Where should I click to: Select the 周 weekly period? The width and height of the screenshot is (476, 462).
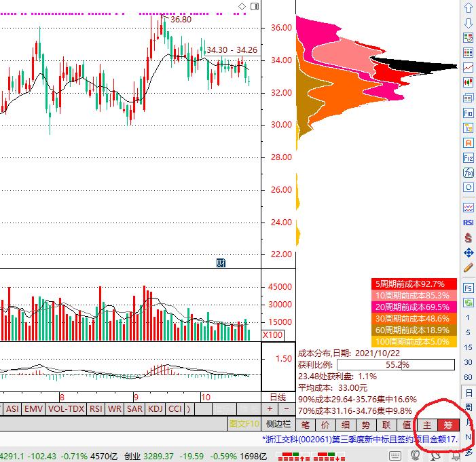click(469, 407)
